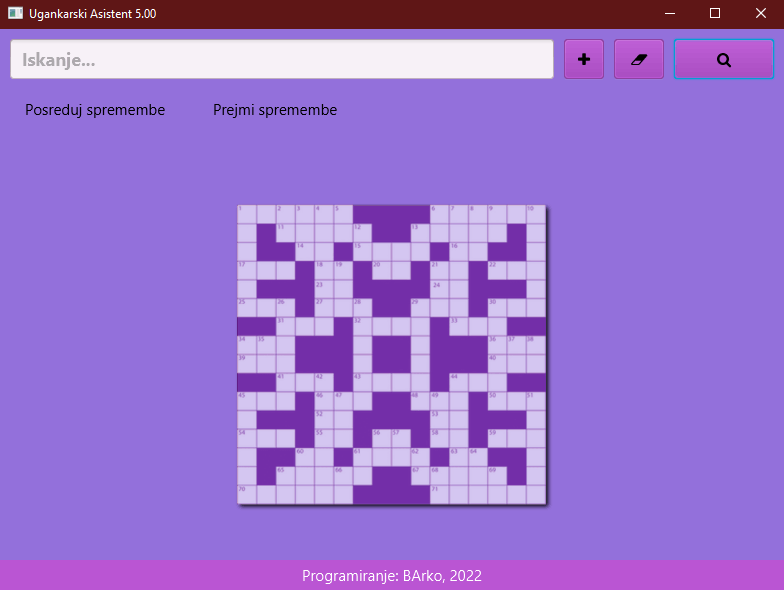
Task: Click crossword cell numbered 71
Action: tap(440, 494)
